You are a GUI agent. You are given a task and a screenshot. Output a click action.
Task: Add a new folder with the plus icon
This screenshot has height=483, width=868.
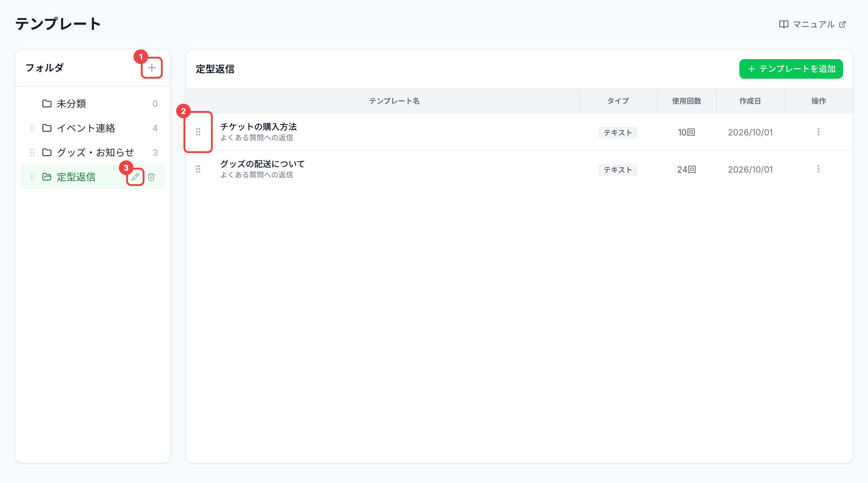[152, 68]
